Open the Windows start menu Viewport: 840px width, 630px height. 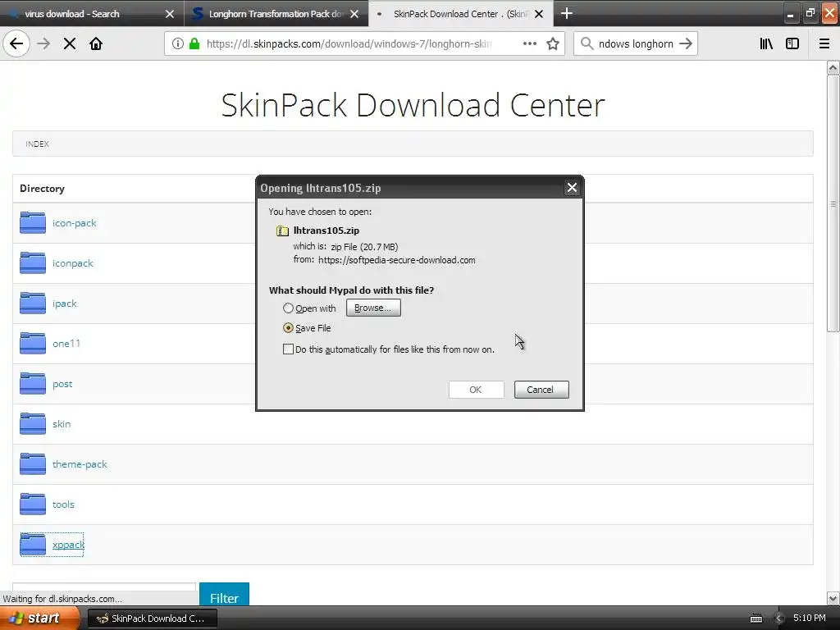tap(39, 619)
